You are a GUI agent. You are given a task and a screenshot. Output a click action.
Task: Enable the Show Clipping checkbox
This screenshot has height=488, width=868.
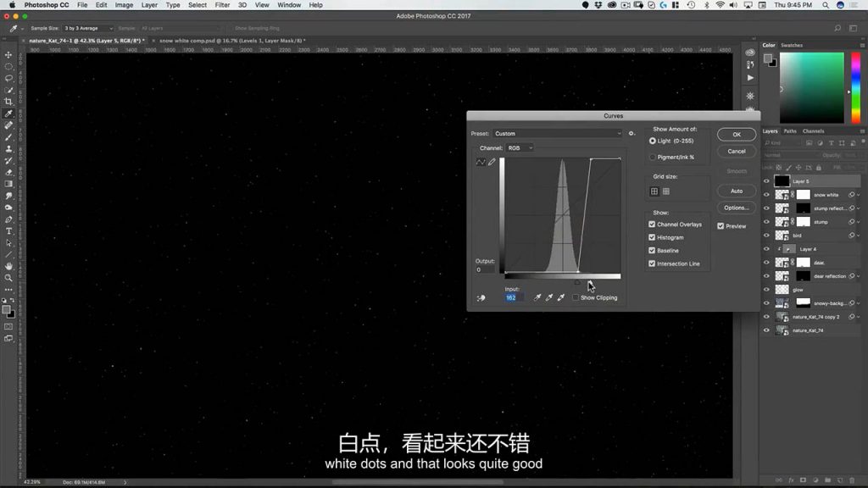pos(576,297)
